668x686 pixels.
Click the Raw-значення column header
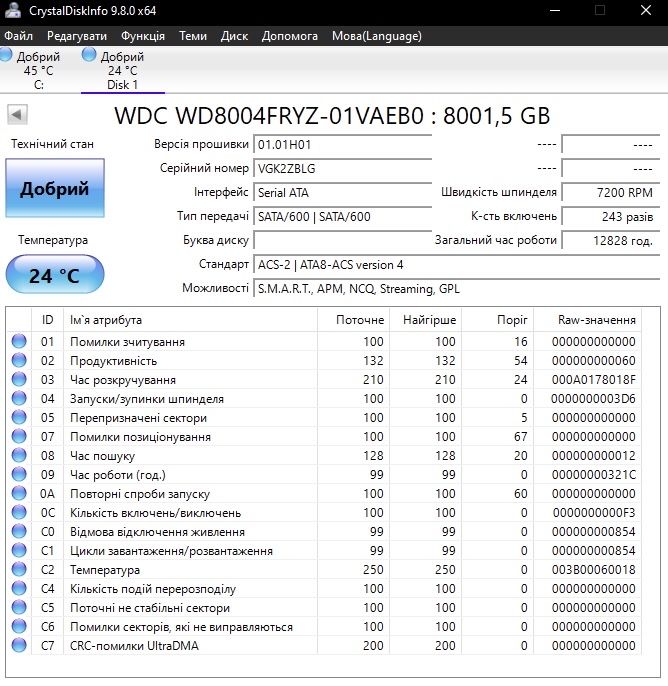pos(587,320)
